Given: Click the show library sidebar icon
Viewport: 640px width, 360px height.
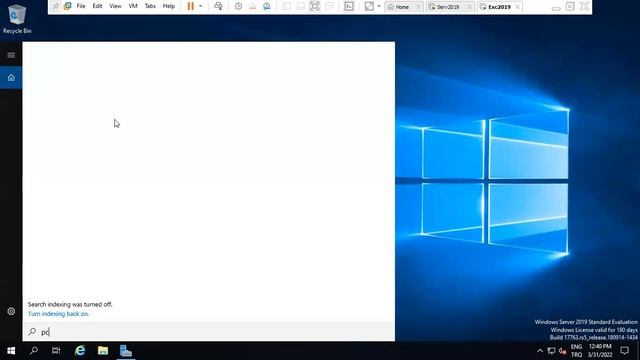Looking at the screenshot, I should (287, 6).
